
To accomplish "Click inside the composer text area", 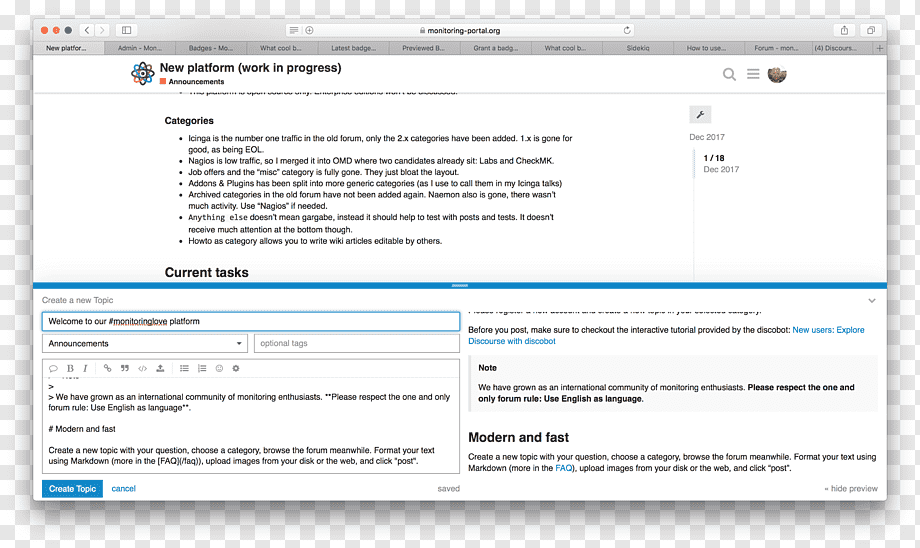I will coord(251,425).
